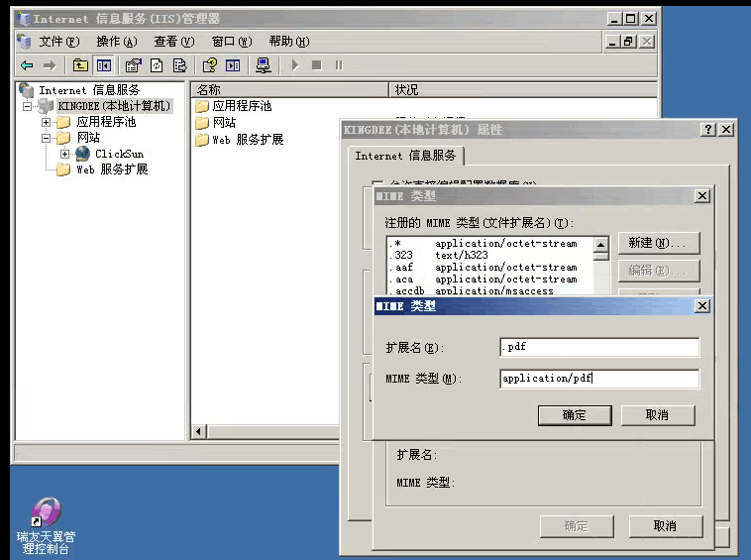The image size is (751, 560).
Task: Click MIME list scrollbar up arrow
Action: 601,244
